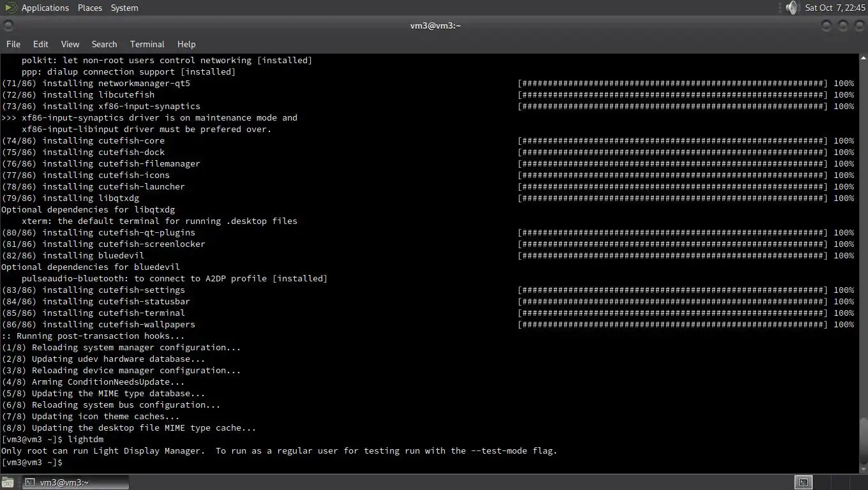Click the 'ppp: dialup connection support' line

pos(128,72)
